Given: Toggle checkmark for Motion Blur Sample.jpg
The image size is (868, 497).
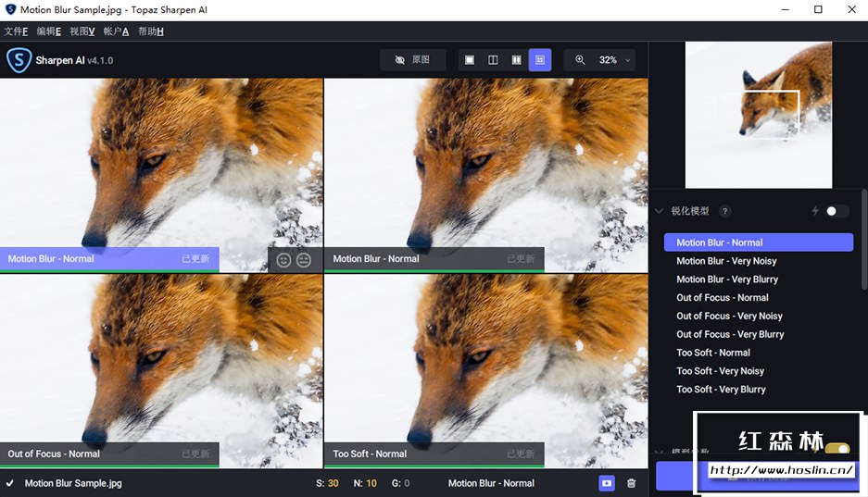Looking at the screenshot, I should point(10,483).
